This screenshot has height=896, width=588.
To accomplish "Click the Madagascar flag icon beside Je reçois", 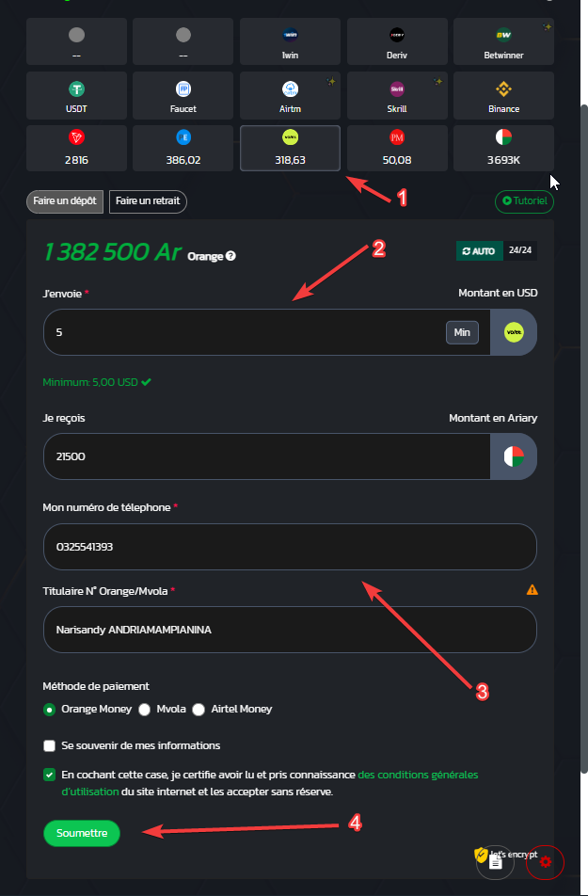I will [x=514, y=456].
